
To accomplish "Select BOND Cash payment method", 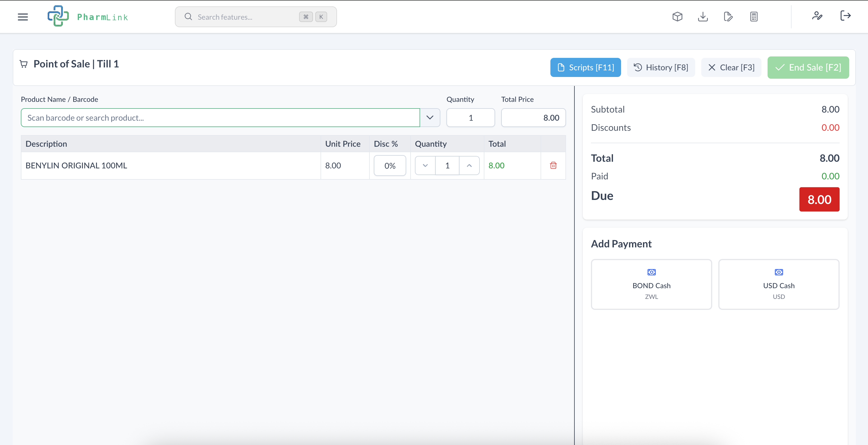I will coord(651,284).
